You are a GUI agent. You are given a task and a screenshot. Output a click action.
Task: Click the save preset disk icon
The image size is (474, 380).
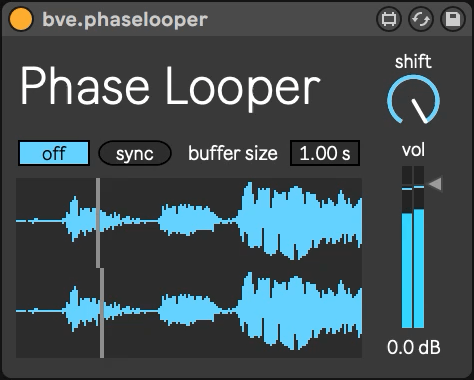(453, 19)
